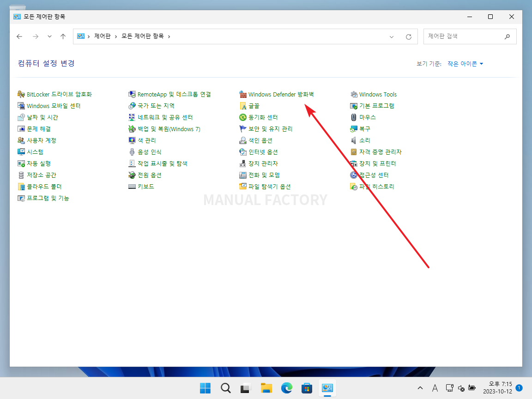The image size is (532, 399).
Task: Expand the chevron after 제어판 breadcrumb
Action: point(116,36)
